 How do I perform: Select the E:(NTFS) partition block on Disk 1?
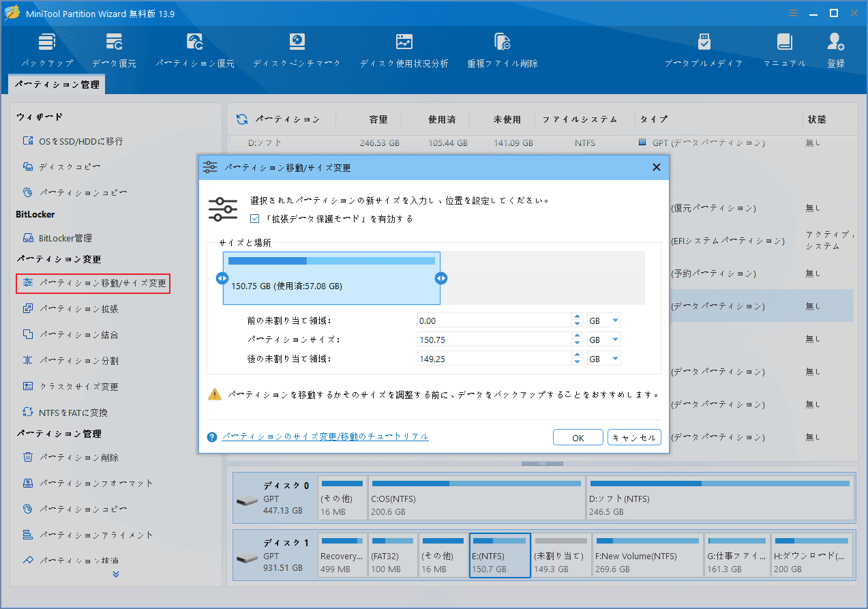tap(500, 556)
